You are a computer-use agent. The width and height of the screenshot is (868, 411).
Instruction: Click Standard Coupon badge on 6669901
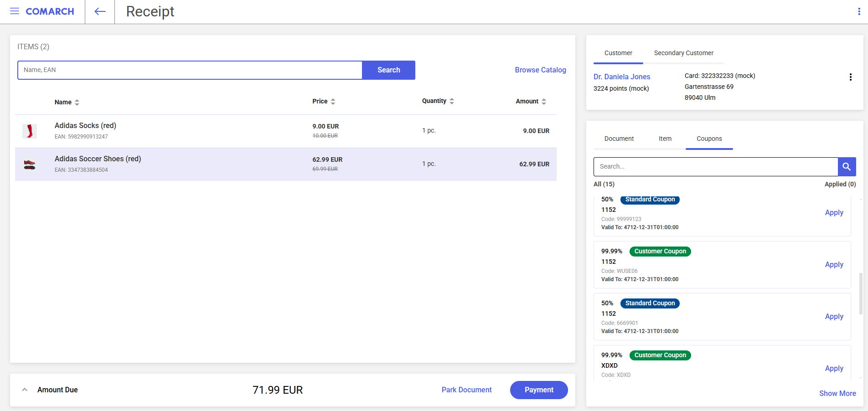pyautogui.click(x=650, y=303)
